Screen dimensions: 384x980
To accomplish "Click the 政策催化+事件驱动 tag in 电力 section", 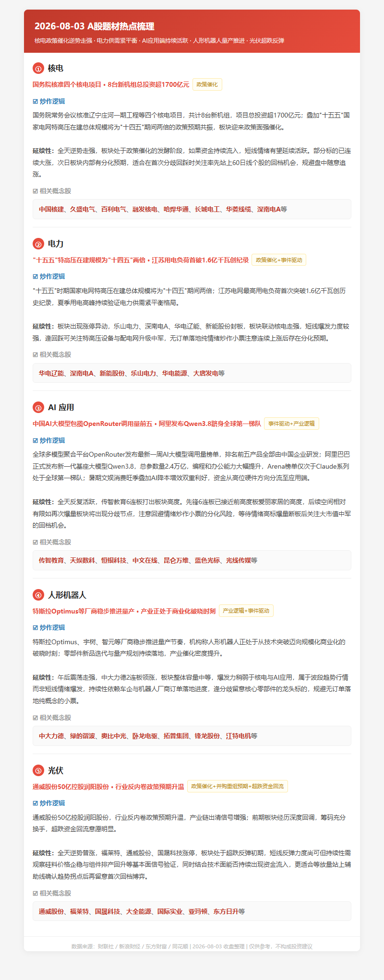I will (x=279, y=260).
